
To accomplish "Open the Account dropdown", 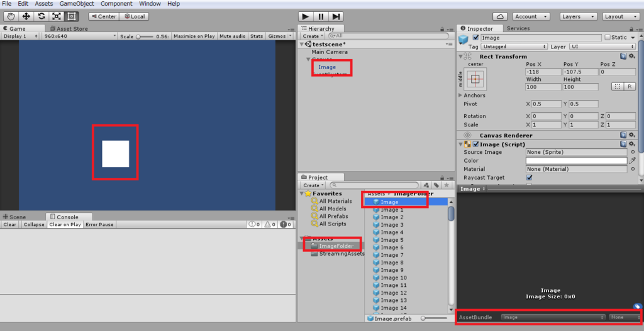I will (531, 16).
